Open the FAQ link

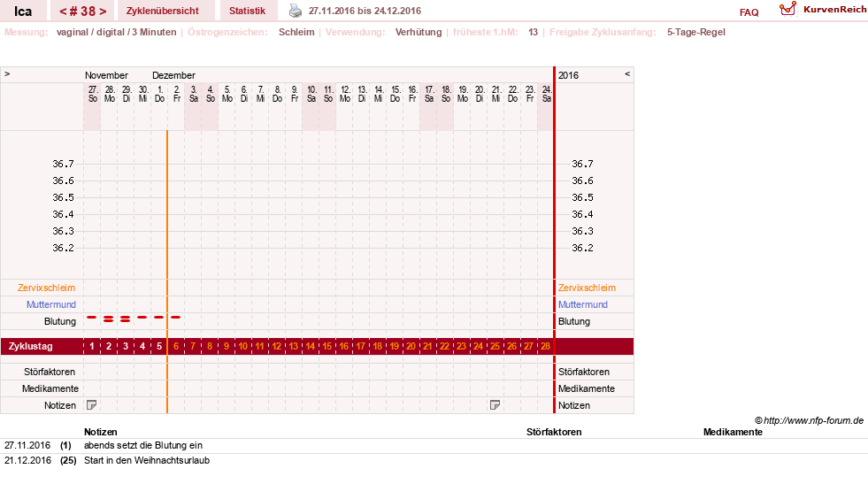coord(749,12)
